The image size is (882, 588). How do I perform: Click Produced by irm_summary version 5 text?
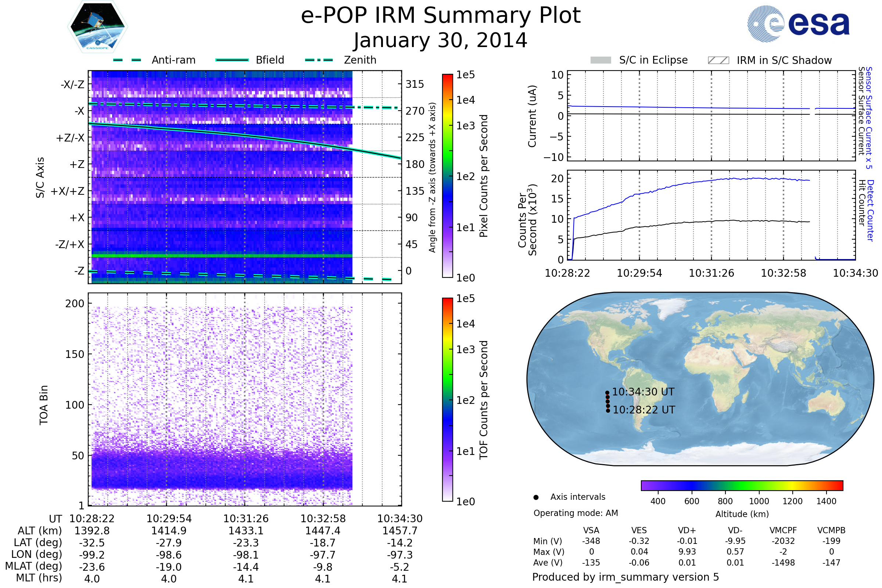(625, 577)
